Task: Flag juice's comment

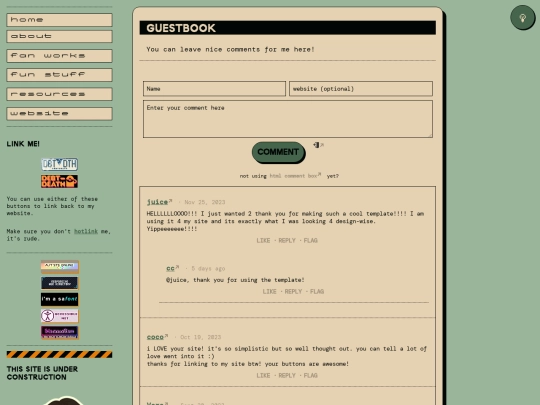Action: click(x=310, y=240)
